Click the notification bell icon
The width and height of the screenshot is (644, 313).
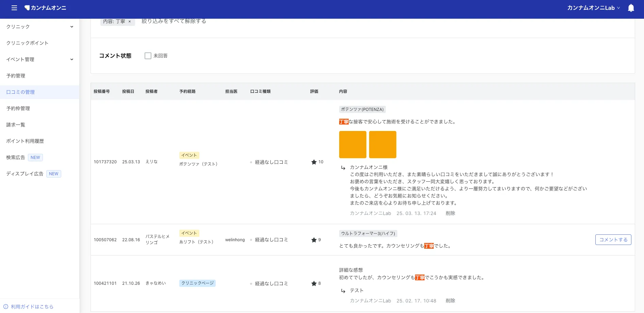tap(631, 8)
